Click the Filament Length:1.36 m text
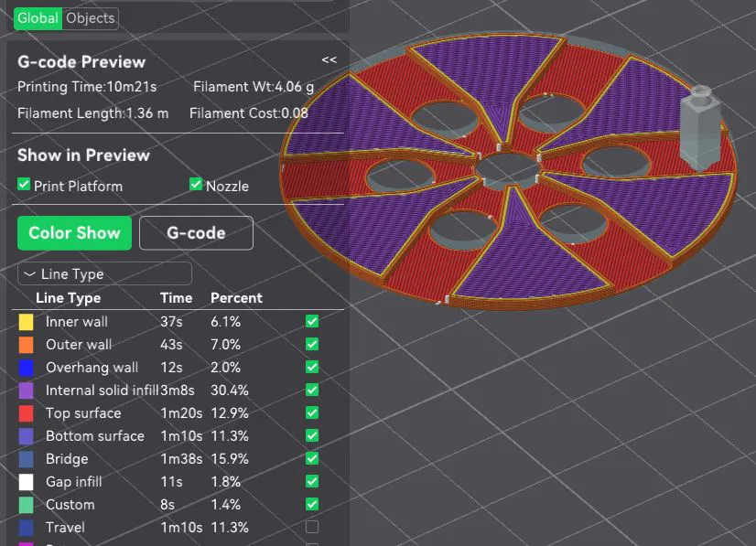 pos(93,113)
